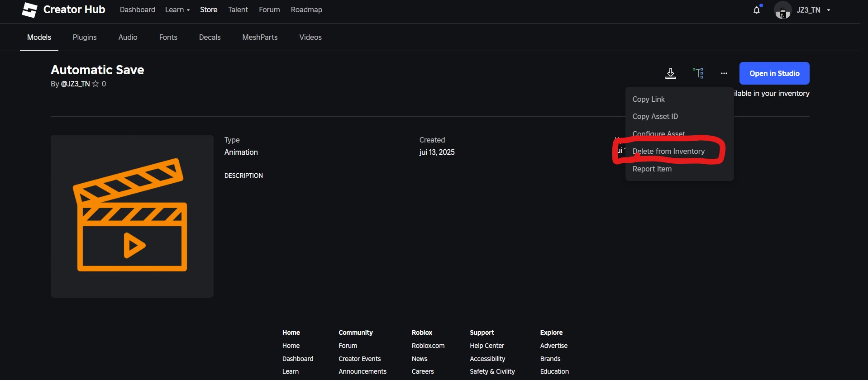Click the footer Home link under Home

[291, 346]
